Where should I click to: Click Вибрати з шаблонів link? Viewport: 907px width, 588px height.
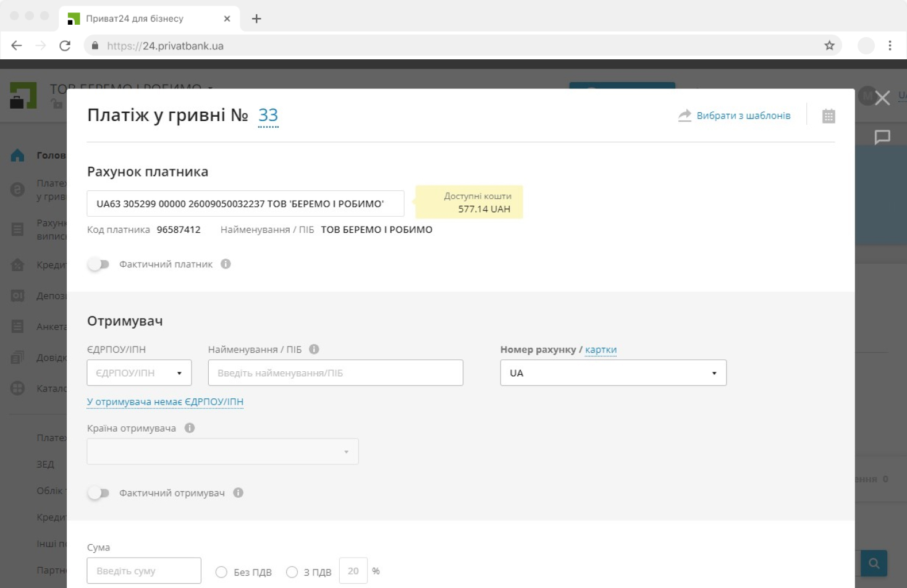point(743,115)
